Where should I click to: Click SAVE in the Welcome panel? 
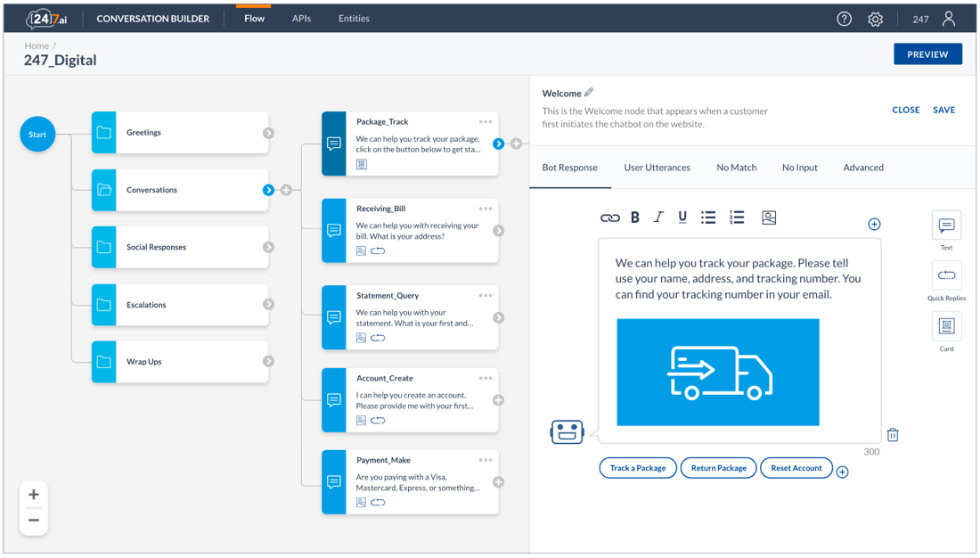(943, 111)
